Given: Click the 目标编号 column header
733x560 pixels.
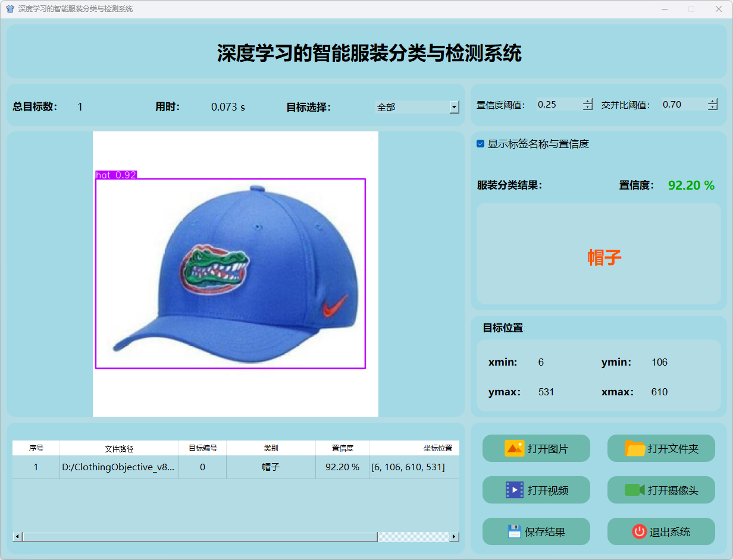Looking at the screenshot, I should pyautogui.click(x=203, y=448).
